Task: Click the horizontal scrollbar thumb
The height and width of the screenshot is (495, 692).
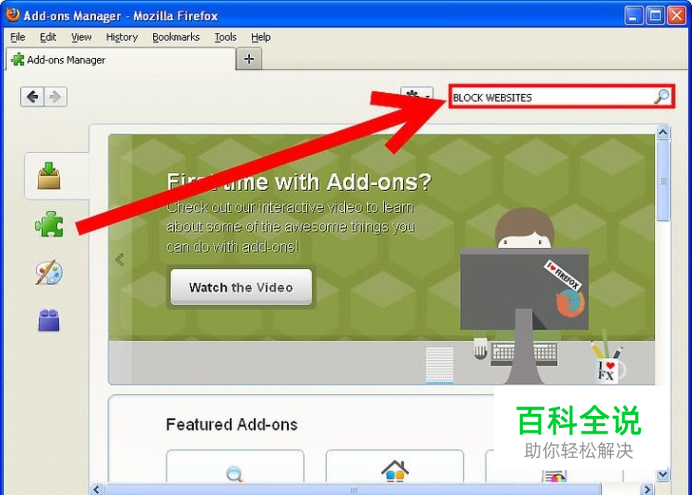Action: [x=353, y=489]
